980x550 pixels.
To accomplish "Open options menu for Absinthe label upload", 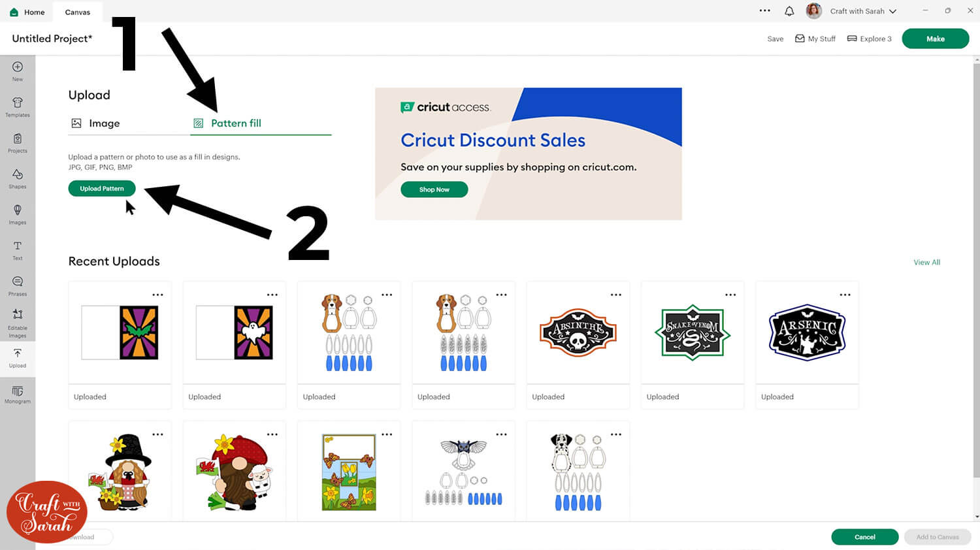I will (x=616, y=295).
